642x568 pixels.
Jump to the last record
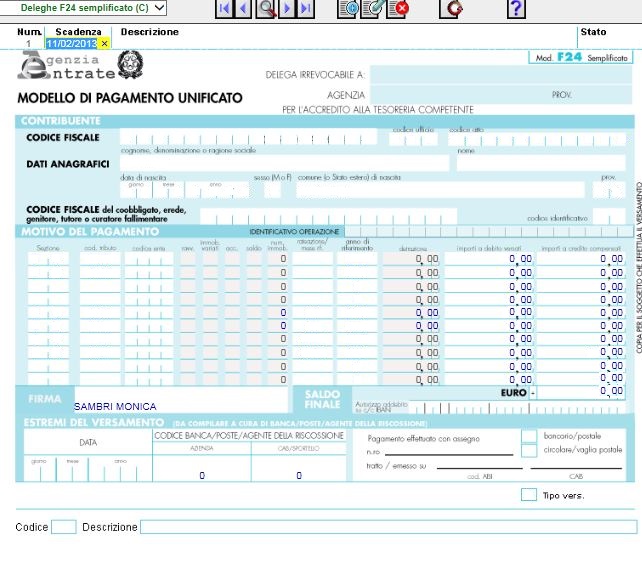tap(306, 9)
